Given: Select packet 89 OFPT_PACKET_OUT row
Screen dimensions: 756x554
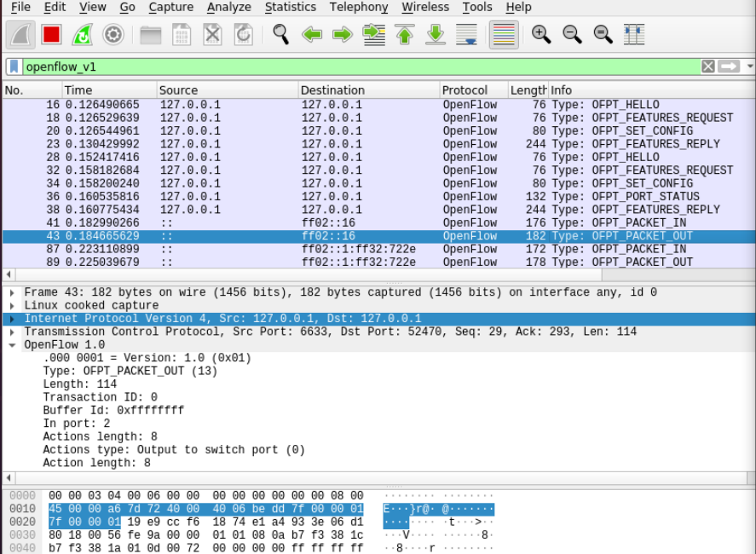Looking at the screenshot, I should pos(378,263).
